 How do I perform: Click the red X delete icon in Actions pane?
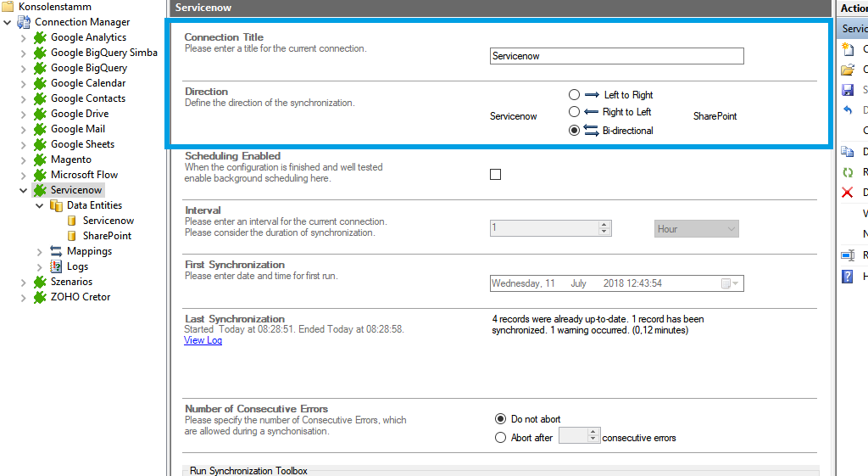click(847, 193)
